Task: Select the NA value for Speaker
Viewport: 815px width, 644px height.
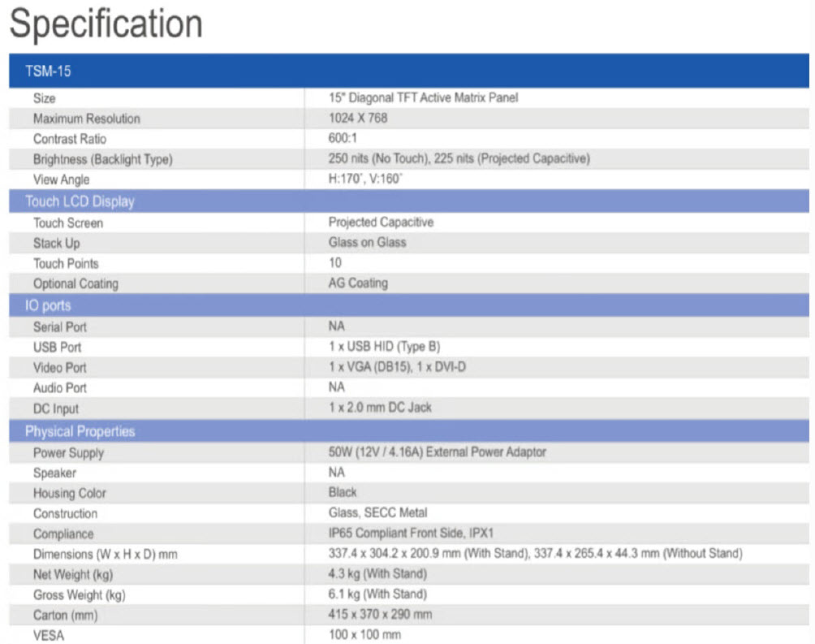Action: (x=337, y=473)
